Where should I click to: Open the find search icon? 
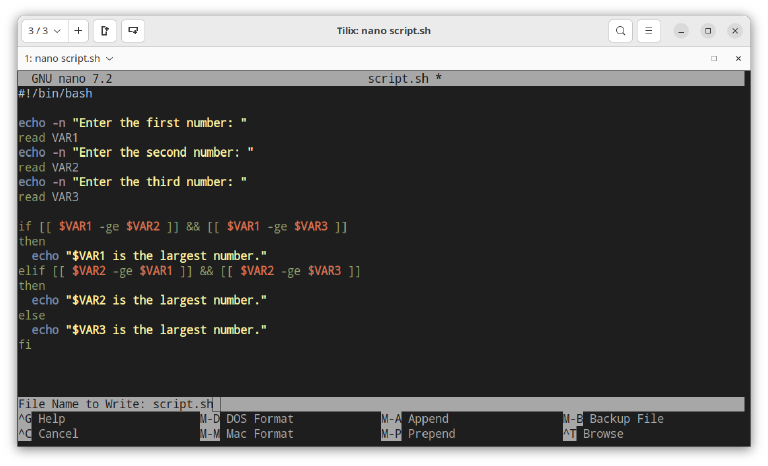coord(621,31)
